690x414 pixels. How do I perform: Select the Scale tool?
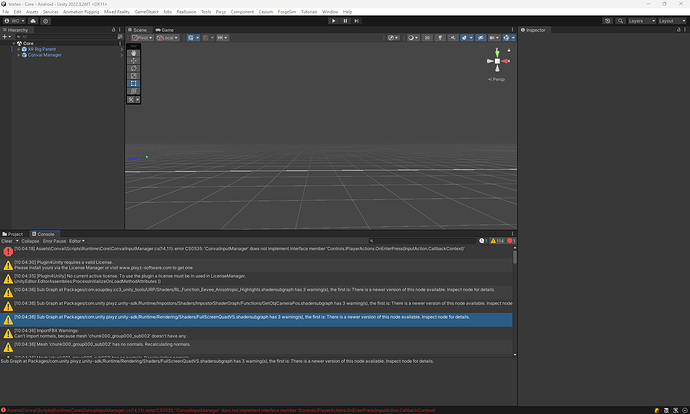coord(134,76)
